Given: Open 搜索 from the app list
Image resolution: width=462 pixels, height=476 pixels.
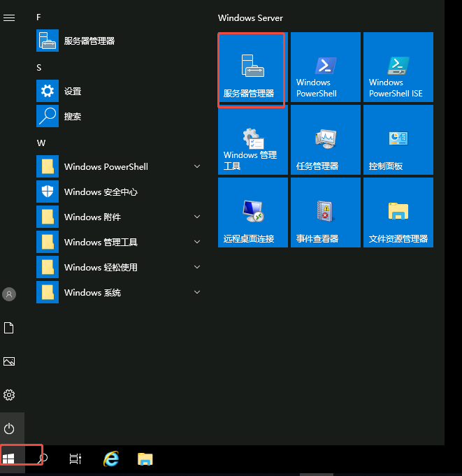Looking at the screenshot, I should pyautogui.click(x=120, y=116).
